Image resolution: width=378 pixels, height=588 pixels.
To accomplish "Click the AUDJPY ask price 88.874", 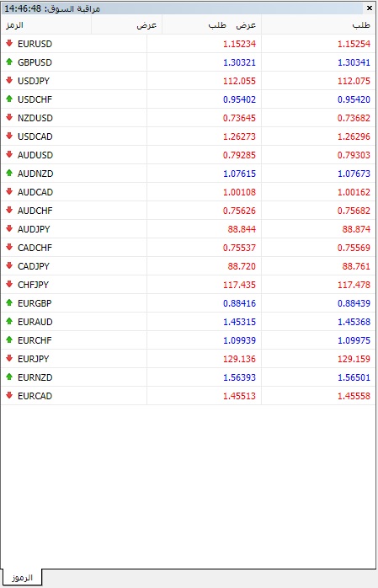I will coord(356,229).
